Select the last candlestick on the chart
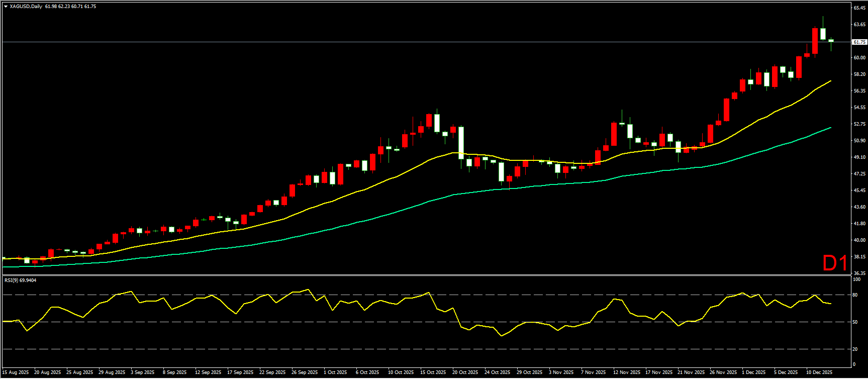 831,41
